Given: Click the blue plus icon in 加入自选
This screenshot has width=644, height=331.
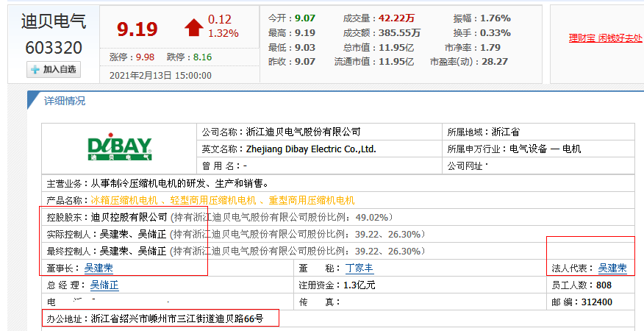Looking at the screenshot, I should pos(35,70).
